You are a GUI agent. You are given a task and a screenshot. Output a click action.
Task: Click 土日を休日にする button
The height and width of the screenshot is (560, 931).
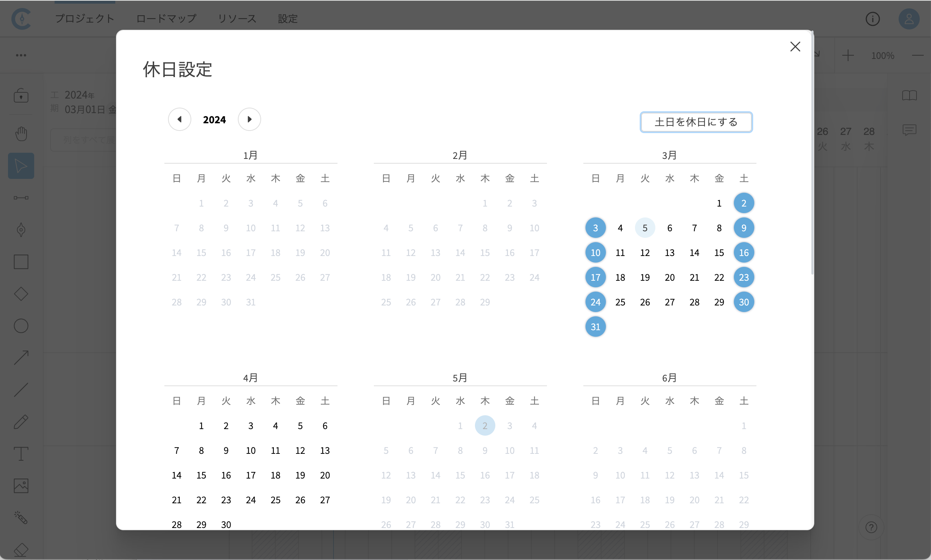click(696, 122)
